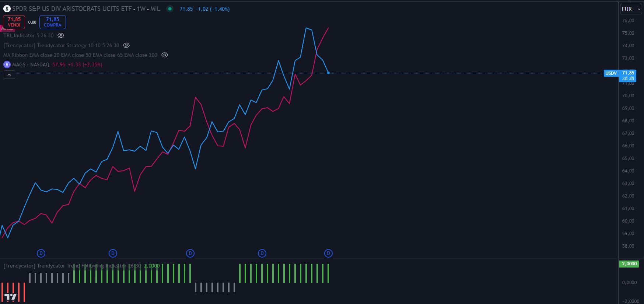Open the EUR currency dropdown
This screenshot has width=644, height=304.
pyautogui.click(x=630, y=9)
